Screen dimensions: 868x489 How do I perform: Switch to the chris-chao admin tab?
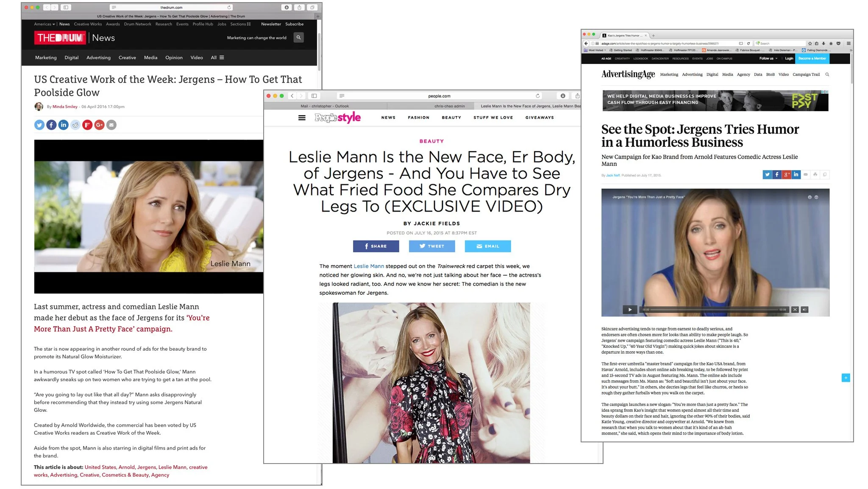coord(449,106)
